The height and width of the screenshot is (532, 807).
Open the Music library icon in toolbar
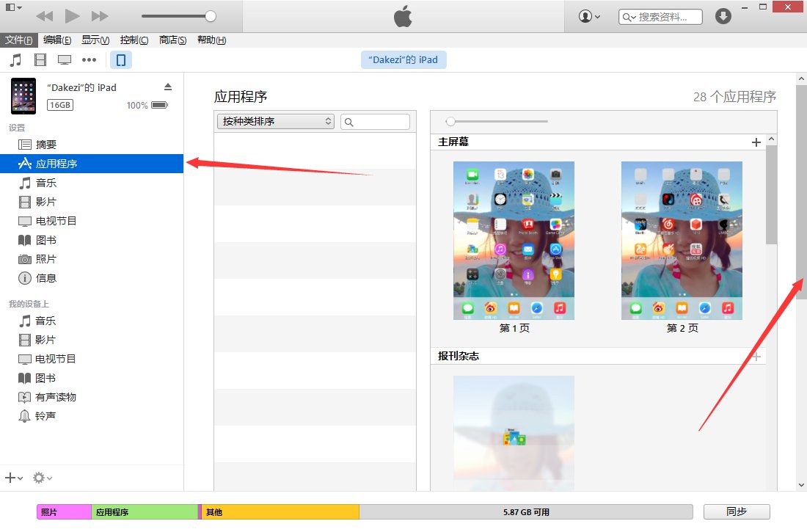[x=15, y=60]
